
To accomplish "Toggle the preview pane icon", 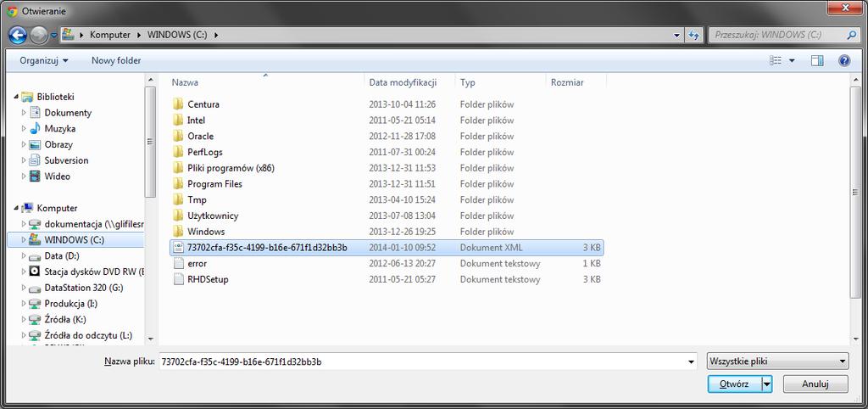I will 817,60.
